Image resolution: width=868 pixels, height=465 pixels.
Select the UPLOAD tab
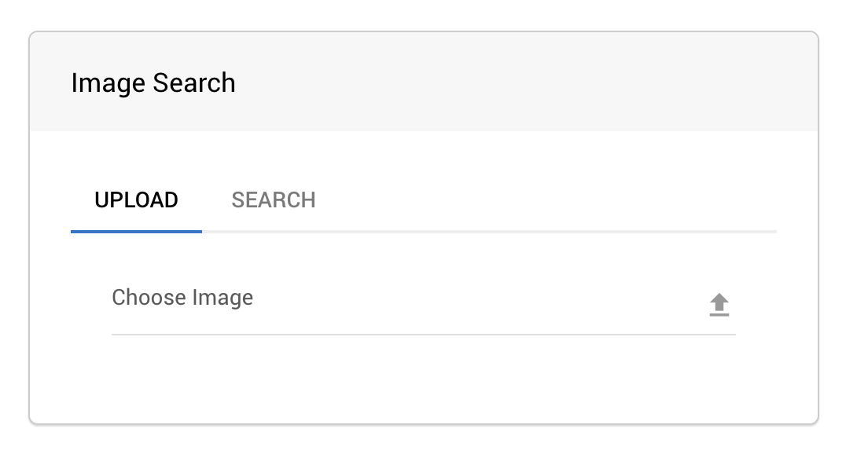tap(136, 200)
